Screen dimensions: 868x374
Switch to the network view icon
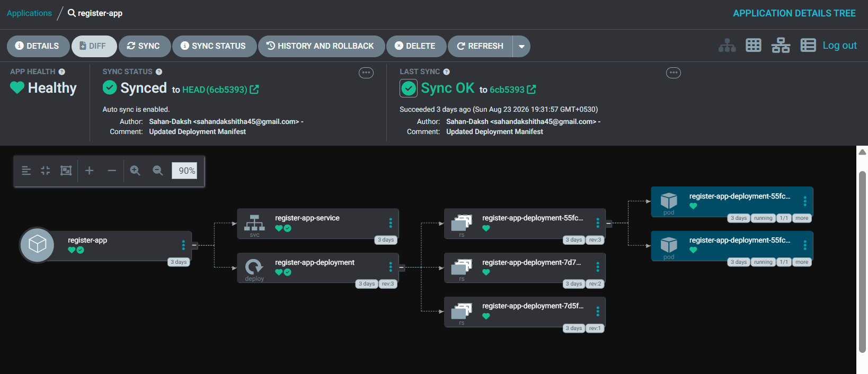tap(781, 46)
